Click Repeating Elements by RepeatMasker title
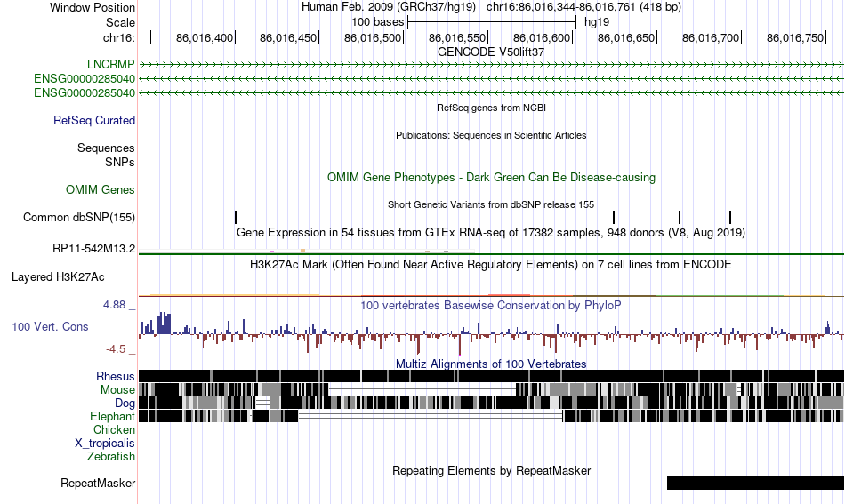 point(492,470)
